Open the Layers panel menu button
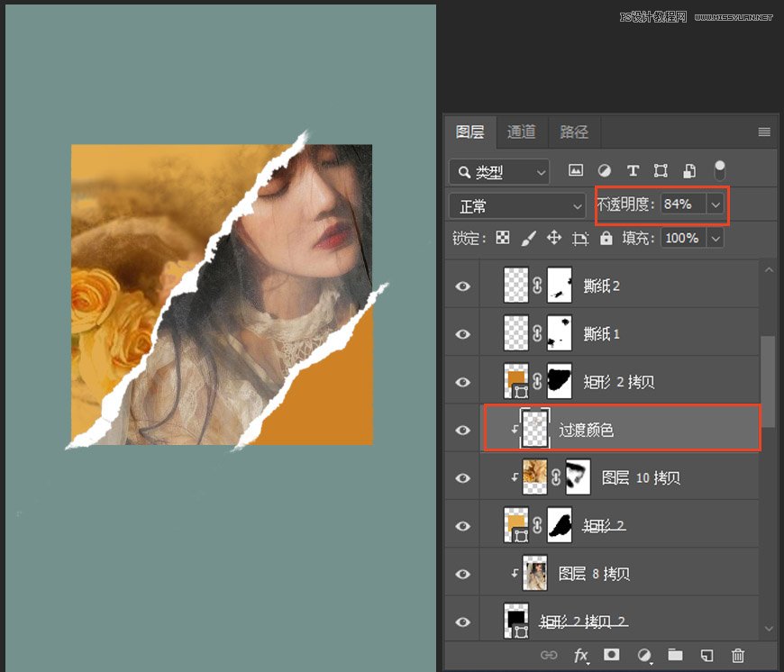The image size is (784, 672). pyautogui.click(x=764, y=132)
